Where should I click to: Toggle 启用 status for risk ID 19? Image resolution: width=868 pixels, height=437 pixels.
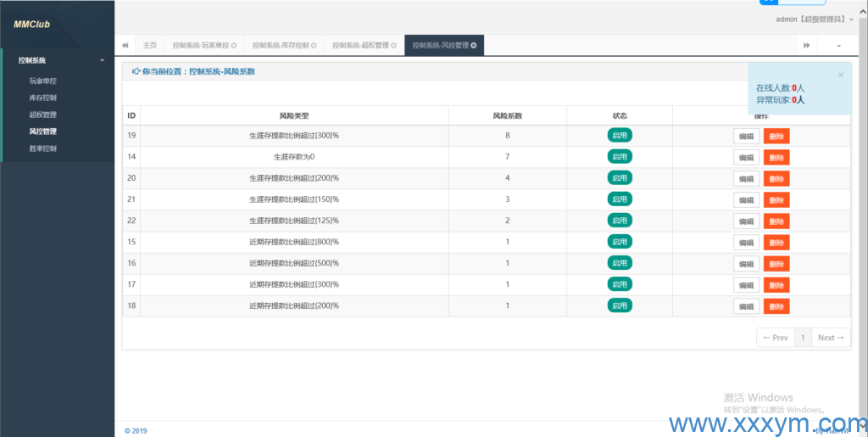coord(620,135)
